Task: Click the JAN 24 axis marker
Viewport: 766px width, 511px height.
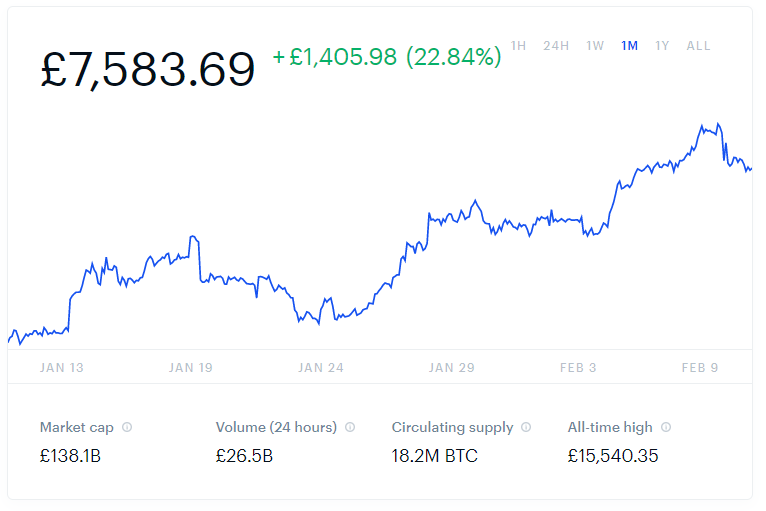Action: point(321,368)
